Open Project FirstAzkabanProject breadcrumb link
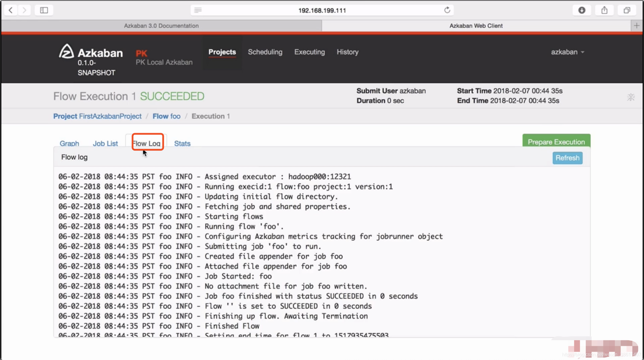 (97, 116)
